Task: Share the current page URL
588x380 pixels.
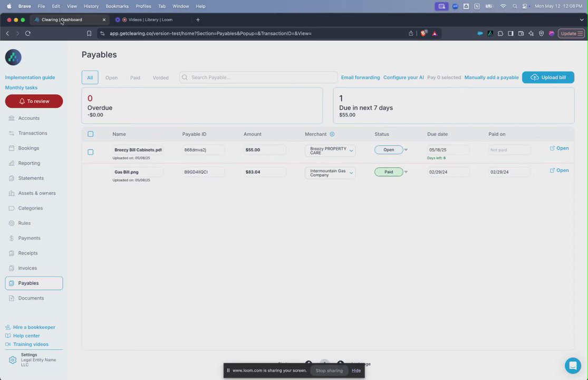Action: [411, 33]
